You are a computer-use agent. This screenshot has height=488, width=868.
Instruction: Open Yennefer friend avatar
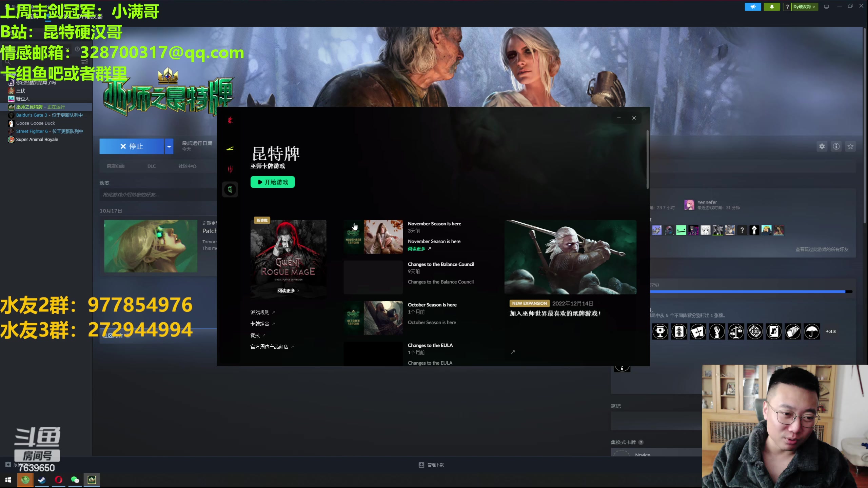[x=689, y=205]
